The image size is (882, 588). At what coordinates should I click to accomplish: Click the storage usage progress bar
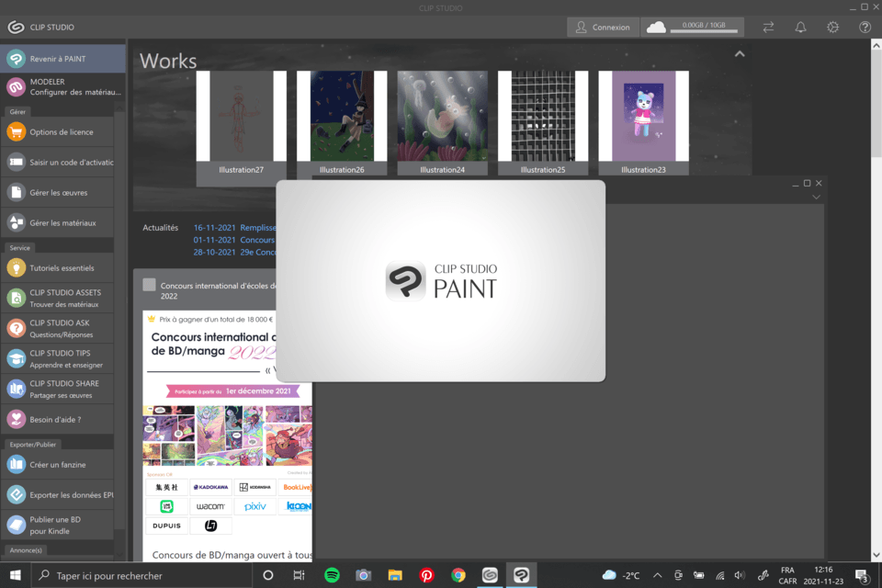tap(704, 31)
